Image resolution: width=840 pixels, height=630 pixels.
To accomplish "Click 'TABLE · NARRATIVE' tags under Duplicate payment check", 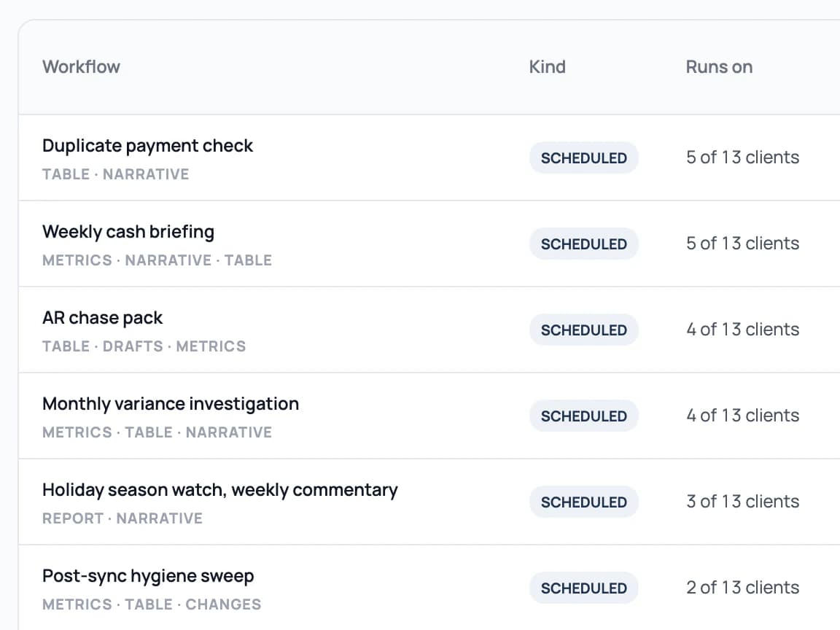I will (x=116, y=175).
